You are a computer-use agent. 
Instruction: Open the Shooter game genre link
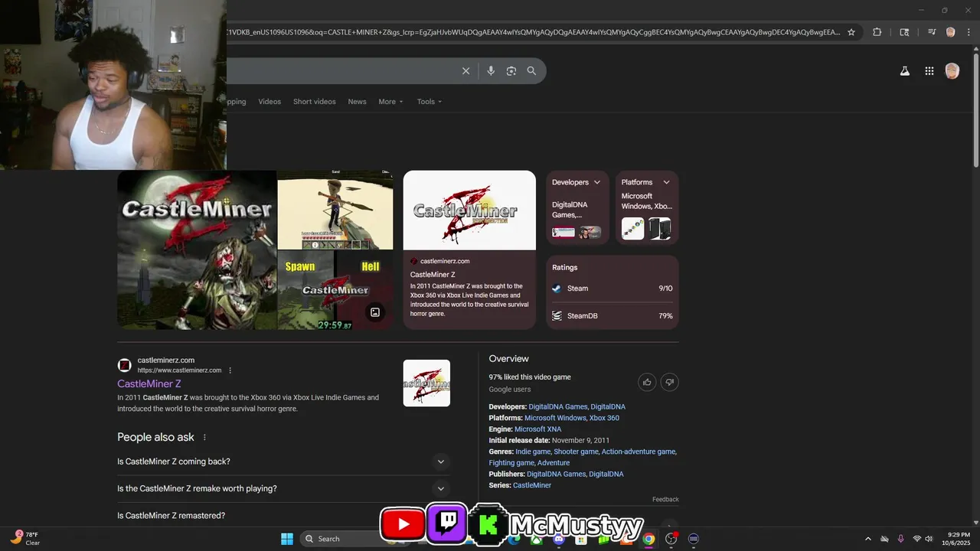pos(576,452)
